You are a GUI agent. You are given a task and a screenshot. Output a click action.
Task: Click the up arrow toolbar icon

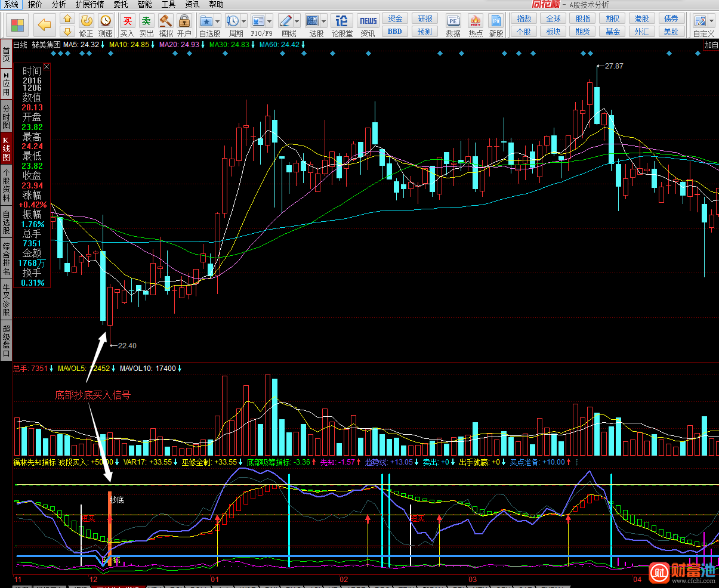pos(67,19)
